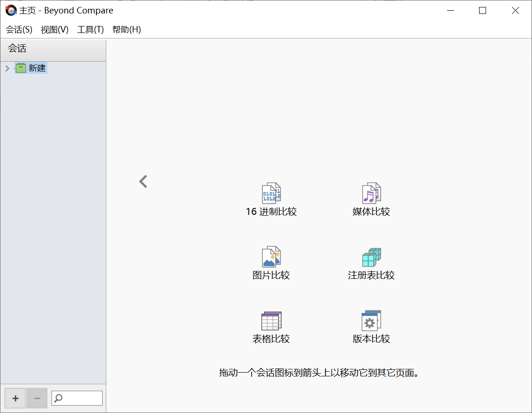The image size is (532, 413).
Task: Expand the 新建 tree node
Action: tap(7, 69)
